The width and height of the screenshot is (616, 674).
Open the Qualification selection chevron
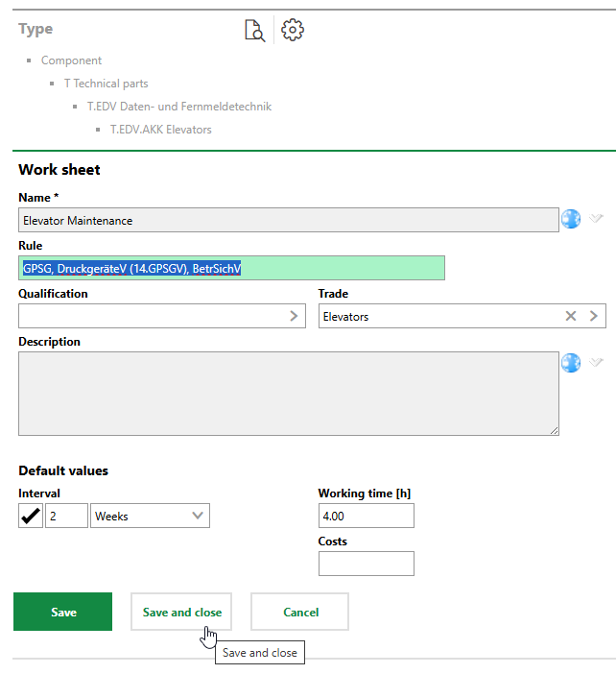[295, 316]
